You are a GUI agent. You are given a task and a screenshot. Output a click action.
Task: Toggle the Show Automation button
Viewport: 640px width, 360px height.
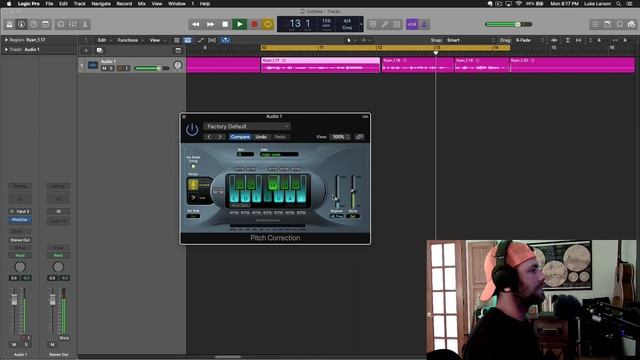click(200, 40)
